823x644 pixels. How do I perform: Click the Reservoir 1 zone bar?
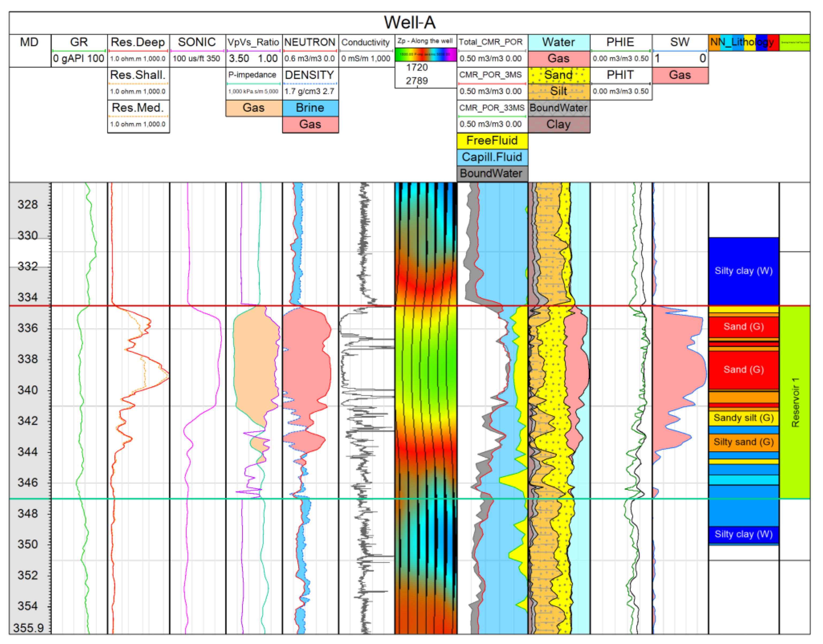(x=795, y=402)
